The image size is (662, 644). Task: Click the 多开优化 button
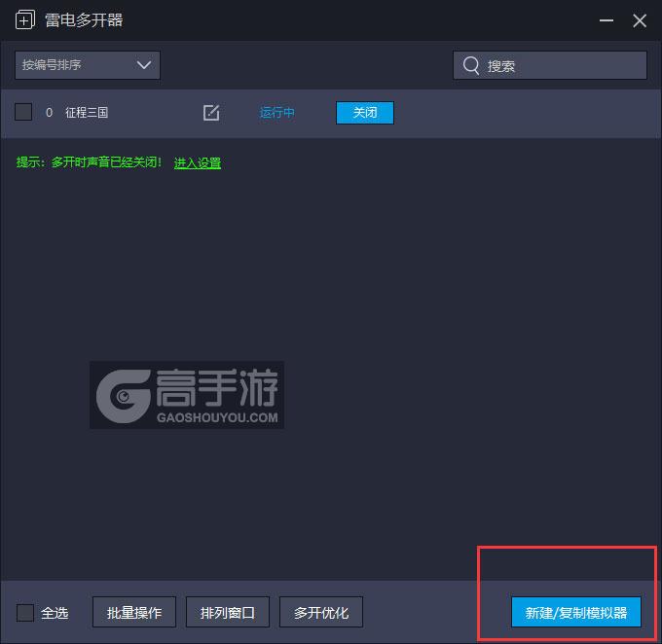321,612
